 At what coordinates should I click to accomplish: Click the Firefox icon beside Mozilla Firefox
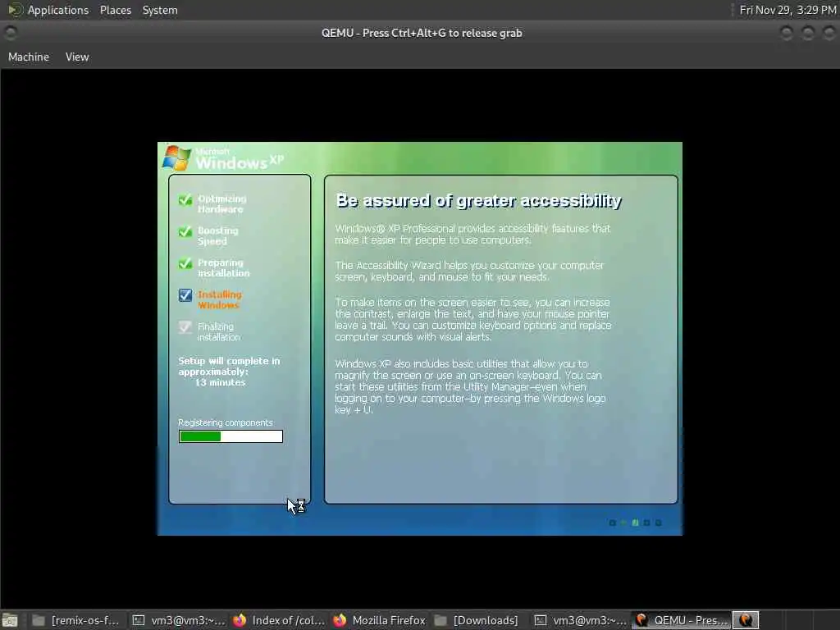coord(340,620)
